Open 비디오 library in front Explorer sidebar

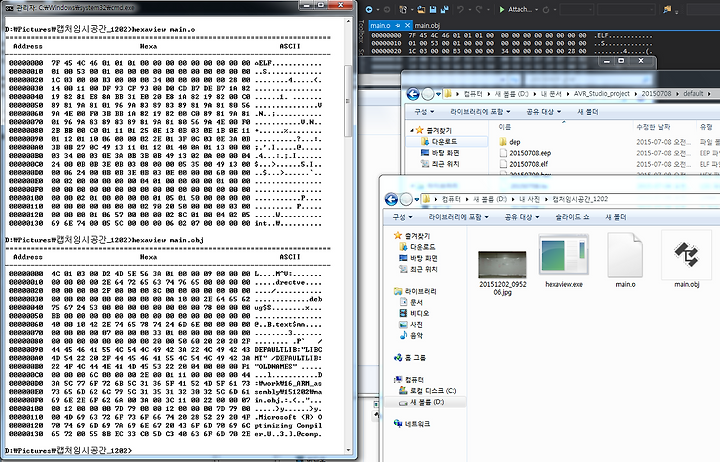pos(415,313)
